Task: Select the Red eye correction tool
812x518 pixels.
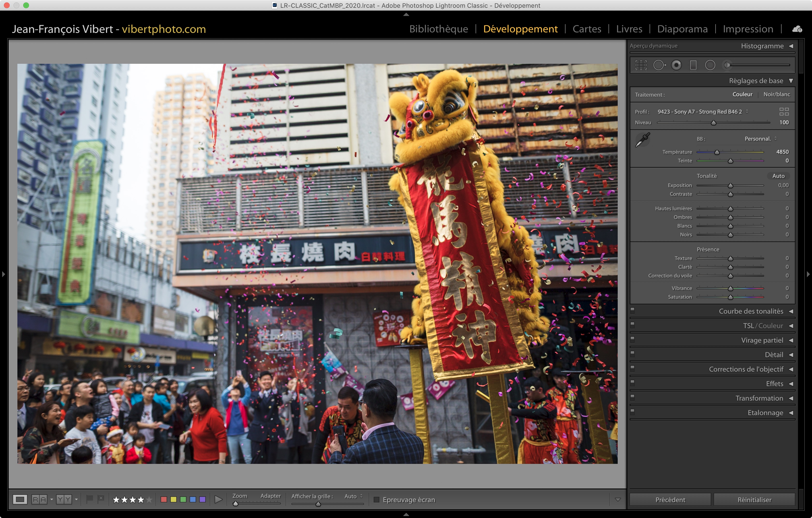Action: pos(676,65)
